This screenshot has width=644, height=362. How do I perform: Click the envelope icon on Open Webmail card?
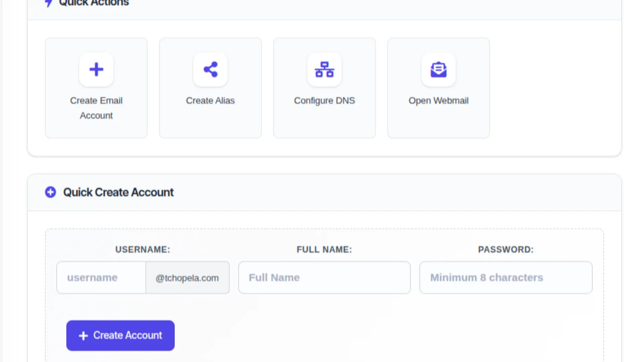coord(438,69)
